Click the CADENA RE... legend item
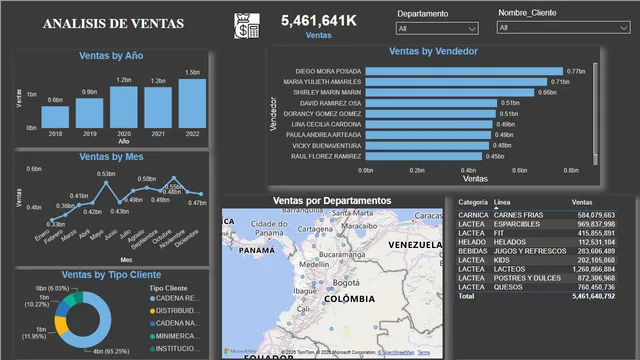 [x=175, y=298]
